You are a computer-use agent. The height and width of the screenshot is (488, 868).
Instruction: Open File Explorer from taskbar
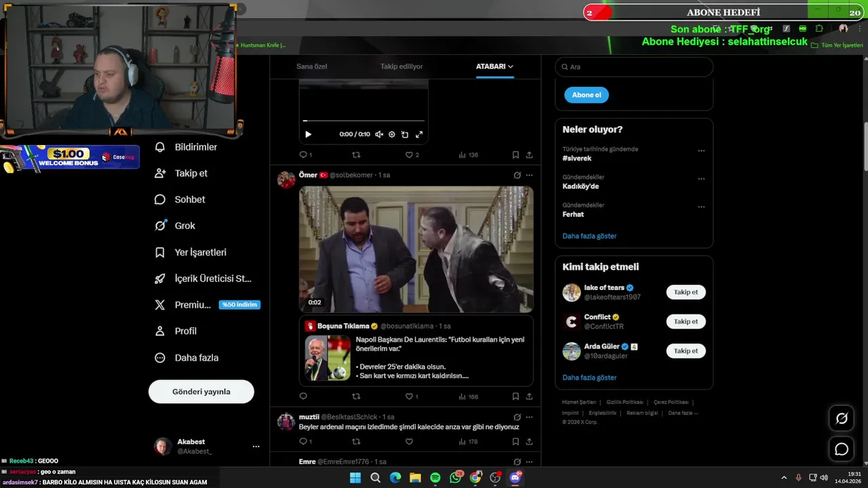[415, 478]
